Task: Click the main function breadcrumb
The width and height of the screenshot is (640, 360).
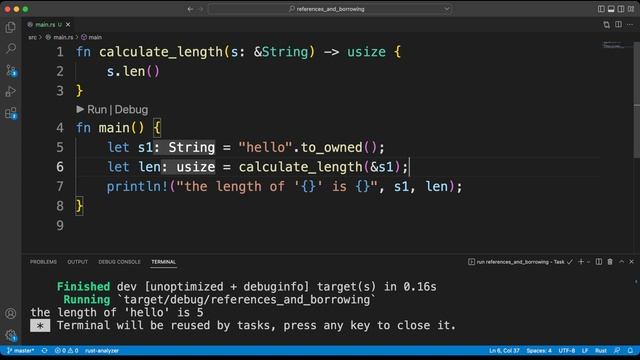Action: [91, 37]
